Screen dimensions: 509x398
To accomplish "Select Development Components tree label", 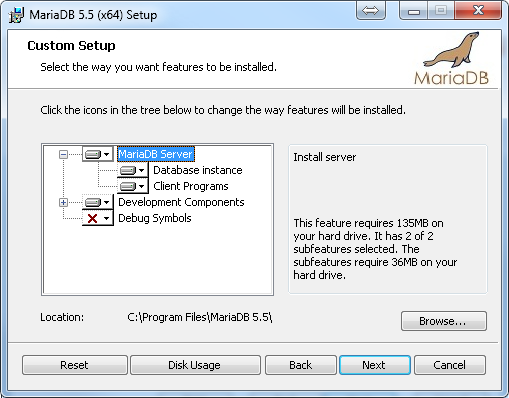I will (x=181, y=202).
